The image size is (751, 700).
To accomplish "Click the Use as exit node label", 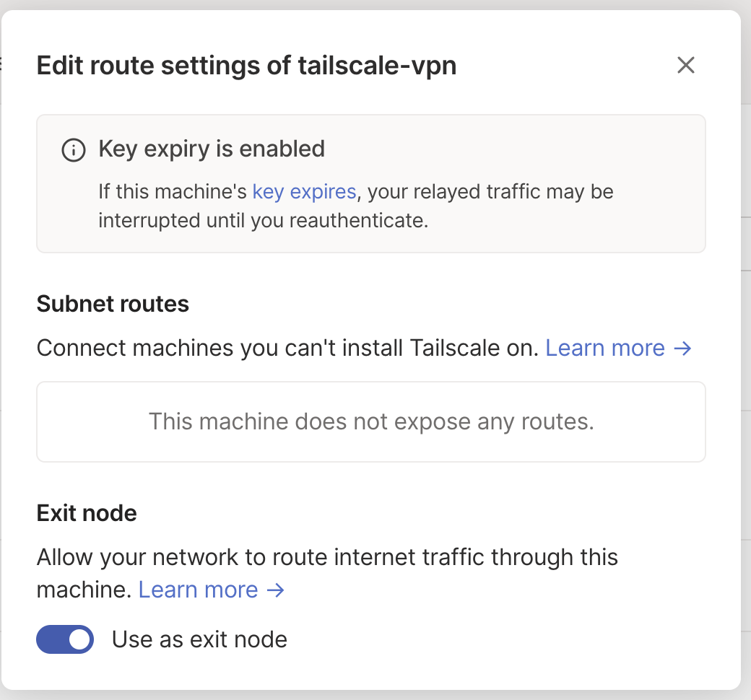I will [199, 639].
